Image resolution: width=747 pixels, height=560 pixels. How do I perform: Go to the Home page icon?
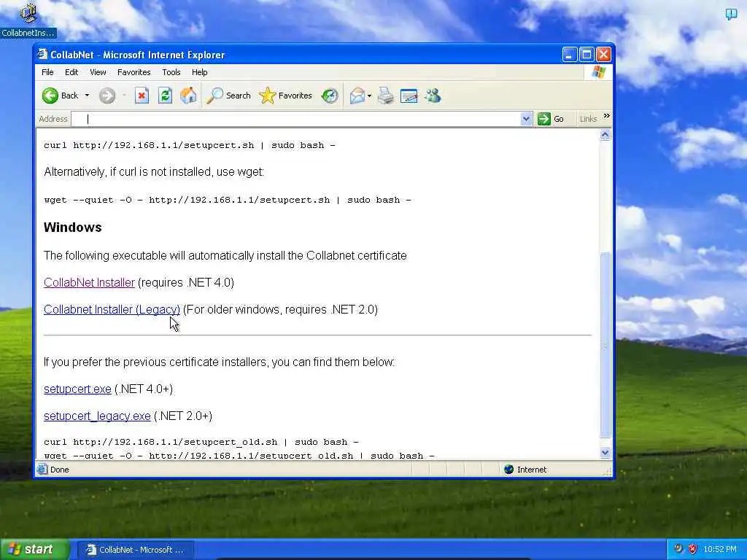[188, 96]
